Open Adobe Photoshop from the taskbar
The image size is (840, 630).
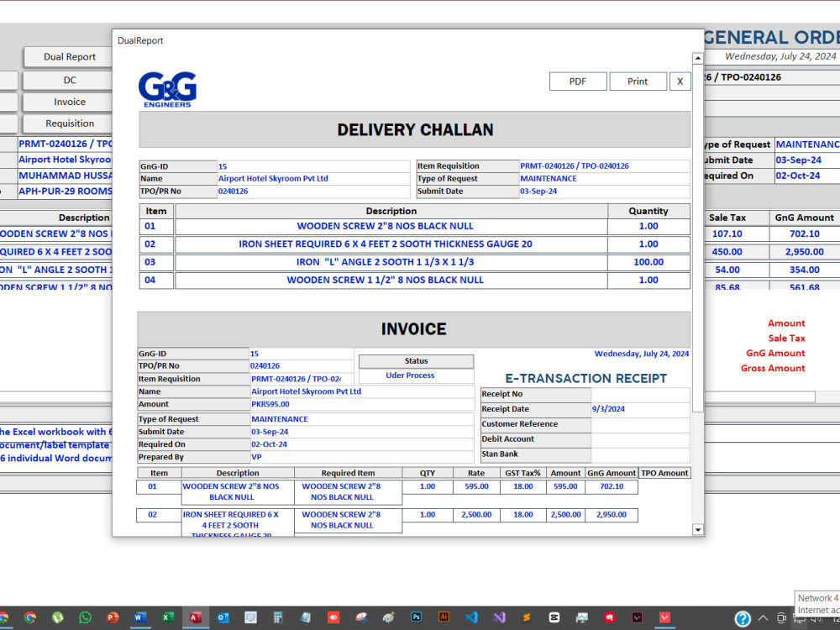(x=416, y=617)
